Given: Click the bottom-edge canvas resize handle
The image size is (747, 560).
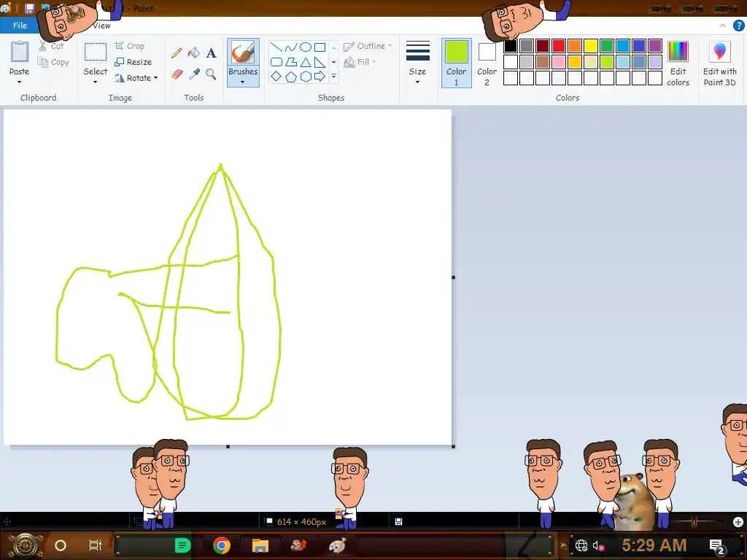Looking at the screenshot, I should pyautogui.click(x=228, y=446).
